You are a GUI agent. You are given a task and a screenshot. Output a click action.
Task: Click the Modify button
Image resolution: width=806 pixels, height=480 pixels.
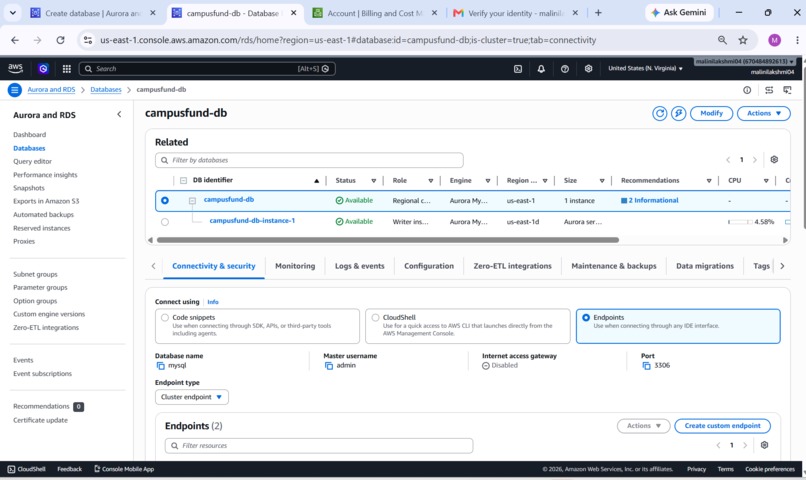[x=711, y=113]
